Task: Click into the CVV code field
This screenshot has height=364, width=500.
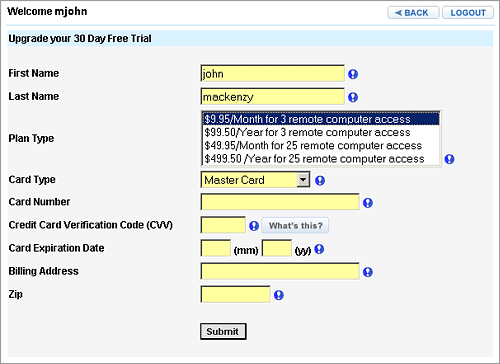Action: [x=223, y=225]
